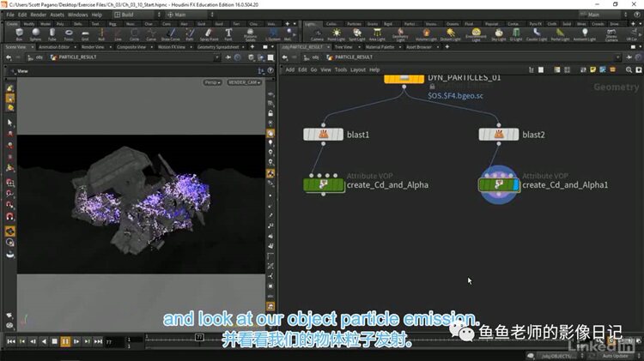Jump to the first frame

click(x=11, y=341)
